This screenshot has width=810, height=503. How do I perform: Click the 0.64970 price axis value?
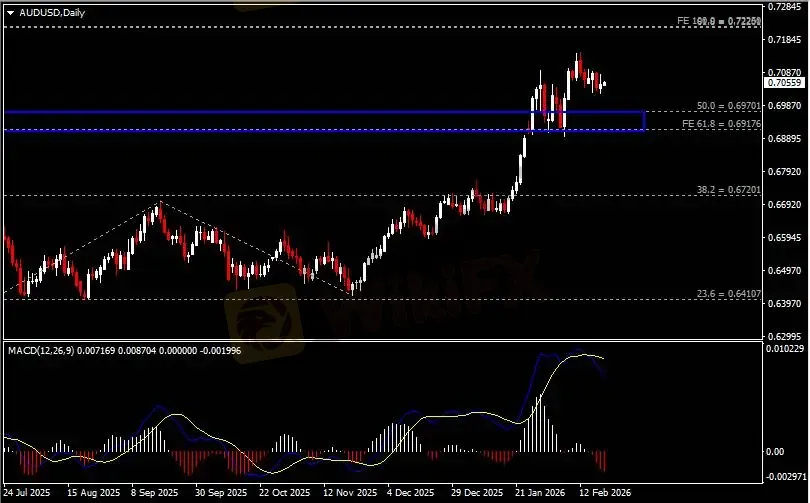784,271
